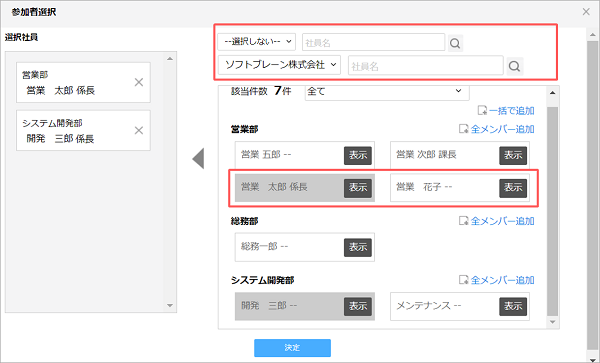
Task: Show details for 営業 次郎 課長
Action: 513,155
